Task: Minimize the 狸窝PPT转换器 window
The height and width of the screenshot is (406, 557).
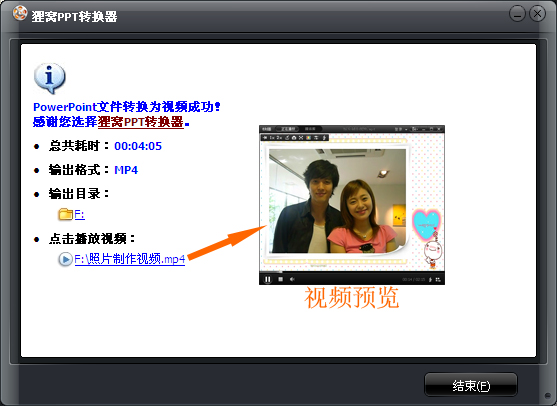Action: (x=517, y=14)
